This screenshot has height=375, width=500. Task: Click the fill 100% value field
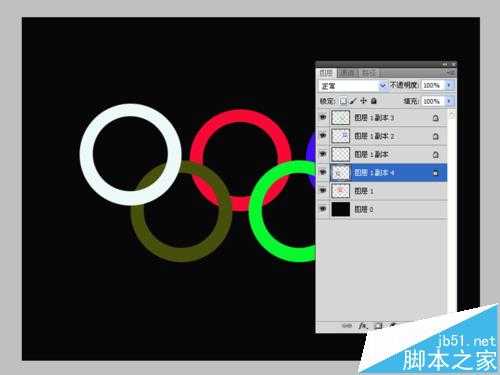(x=433, y=101)
